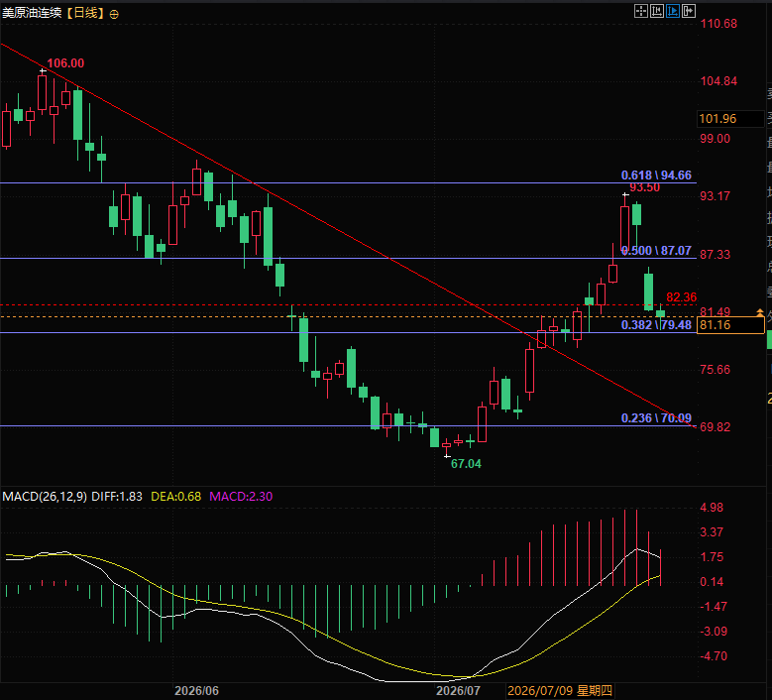The image size is (772, 700).
Task: Click the 75.66 price axis value
Action: point(715,370)
